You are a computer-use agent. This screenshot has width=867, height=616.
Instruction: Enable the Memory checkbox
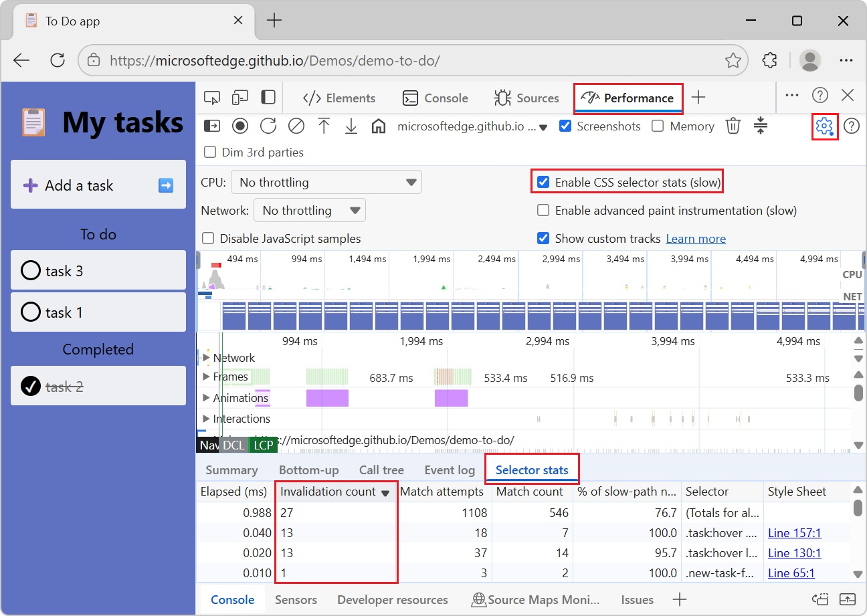coord(658,126)
